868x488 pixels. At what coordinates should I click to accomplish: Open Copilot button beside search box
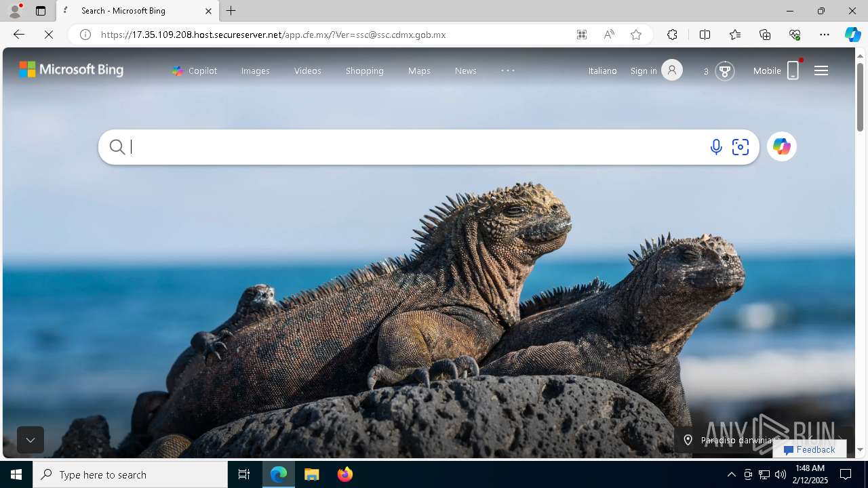(782, 146)
